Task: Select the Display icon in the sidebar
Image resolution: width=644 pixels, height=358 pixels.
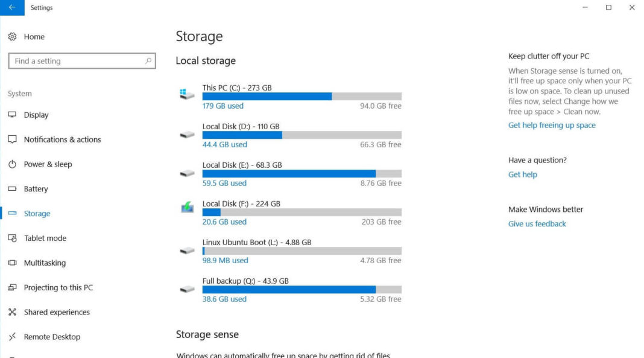Action: click(13, 115)
